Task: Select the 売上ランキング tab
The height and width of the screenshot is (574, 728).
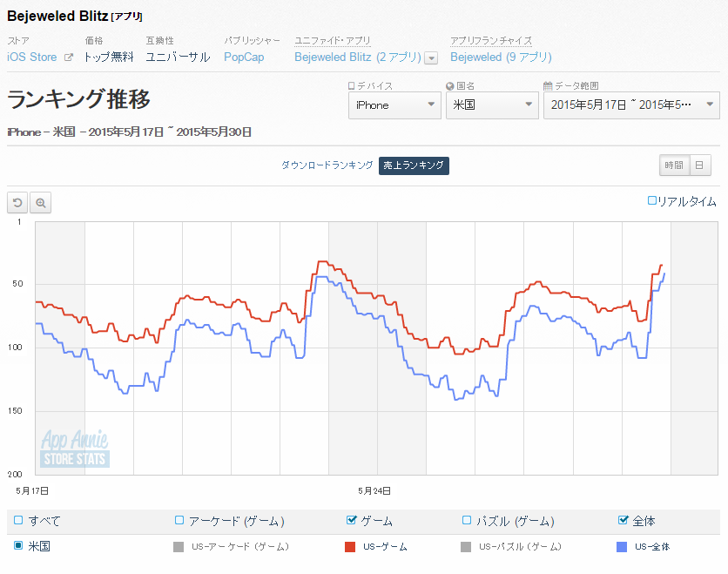Action: tap(414, 165)
